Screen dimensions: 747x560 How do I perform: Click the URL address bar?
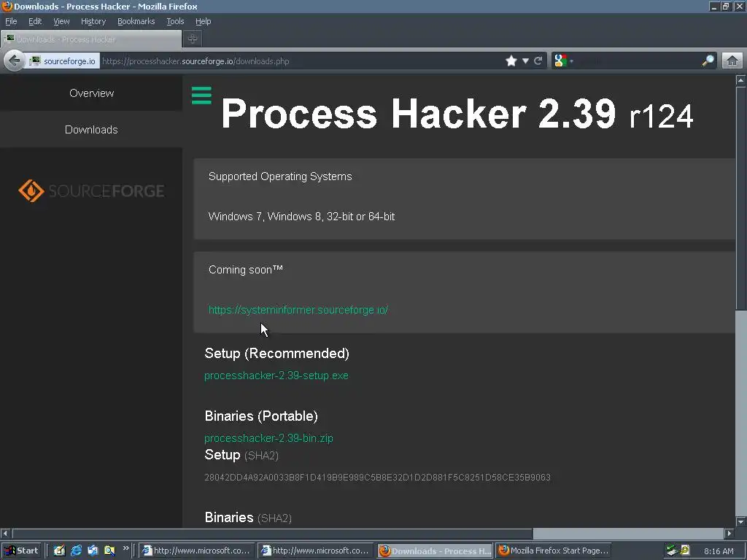click(300, 61)
